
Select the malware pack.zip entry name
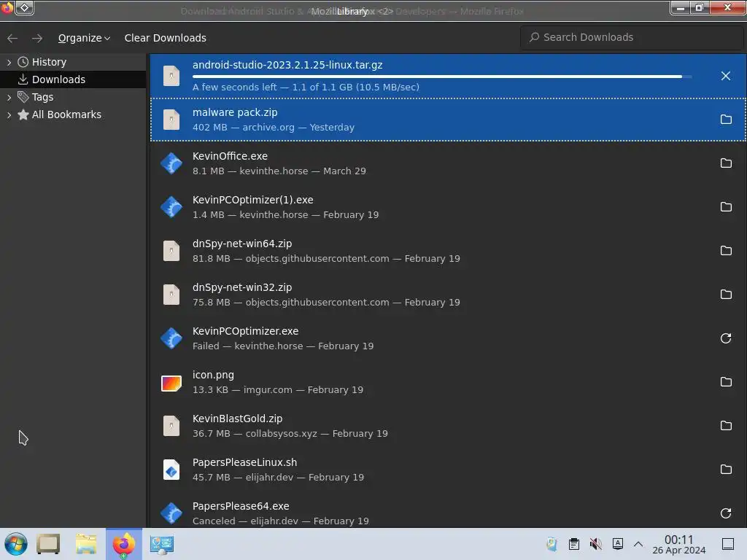pos(235,112)
